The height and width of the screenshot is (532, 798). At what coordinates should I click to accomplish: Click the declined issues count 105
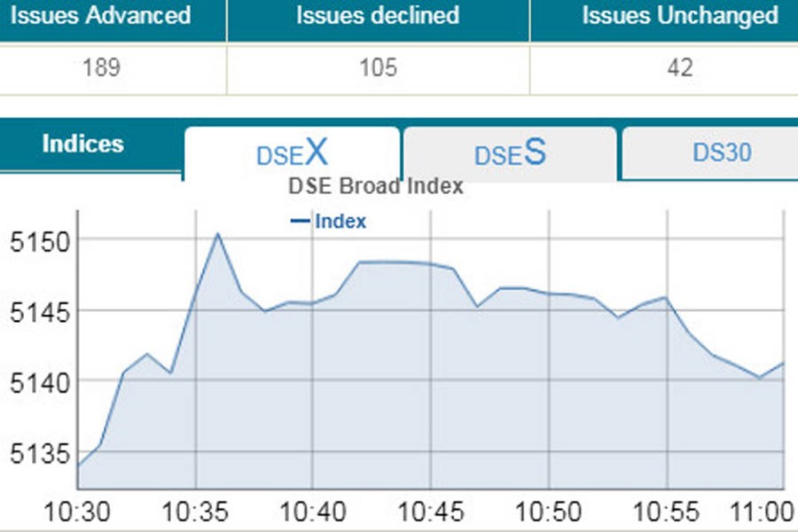click(378, 68)
